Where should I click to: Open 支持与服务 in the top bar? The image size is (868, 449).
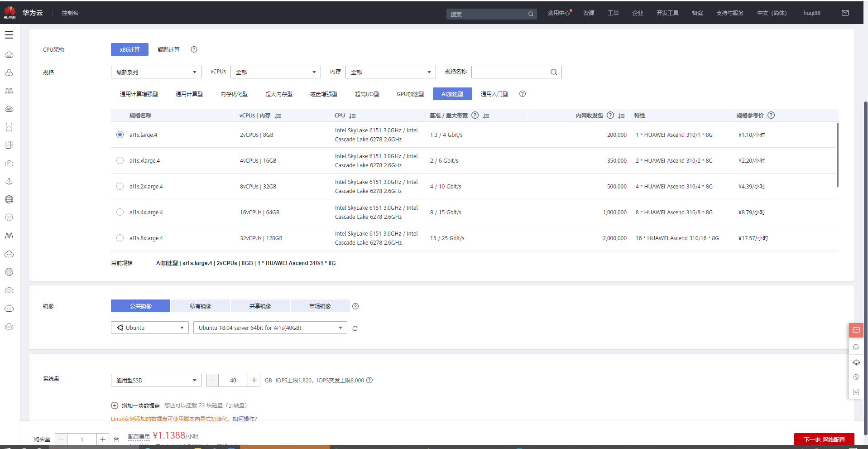pyautogui.click(x=730, y=13)
